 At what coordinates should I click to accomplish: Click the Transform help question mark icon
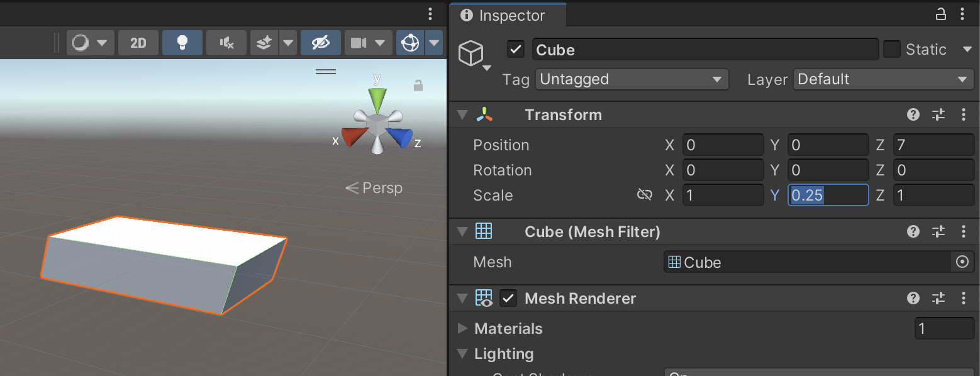point(913,115)
